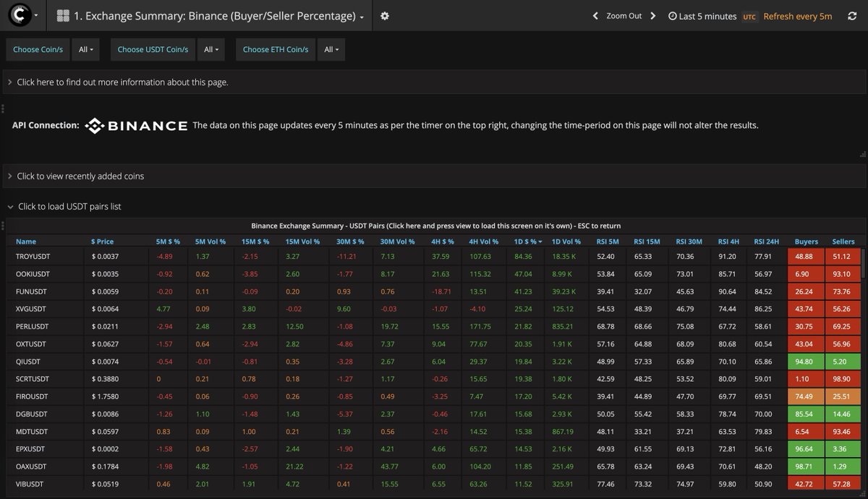Select the TROYUSDT row in the table
This screenshot has height=499, width=868.
click(x=32, y=256)
